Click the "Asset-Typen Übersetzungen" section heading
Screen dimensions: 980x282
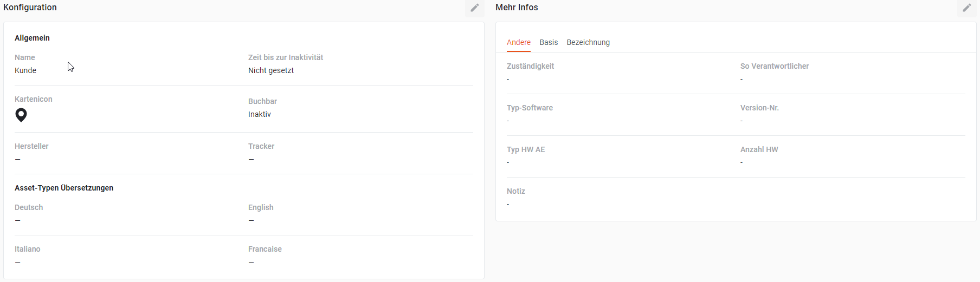(x=64, y=188)
